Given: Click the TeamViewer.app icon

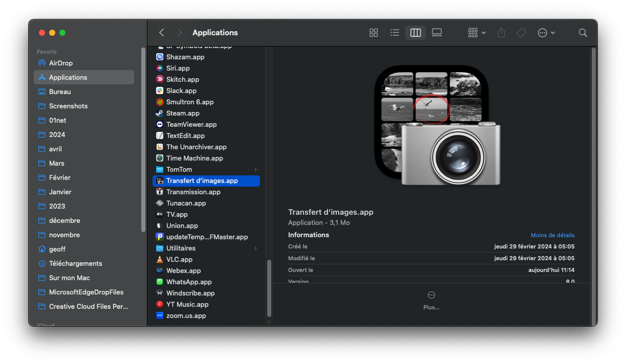Looking at the screenshot, I should (x=160, y=124).
